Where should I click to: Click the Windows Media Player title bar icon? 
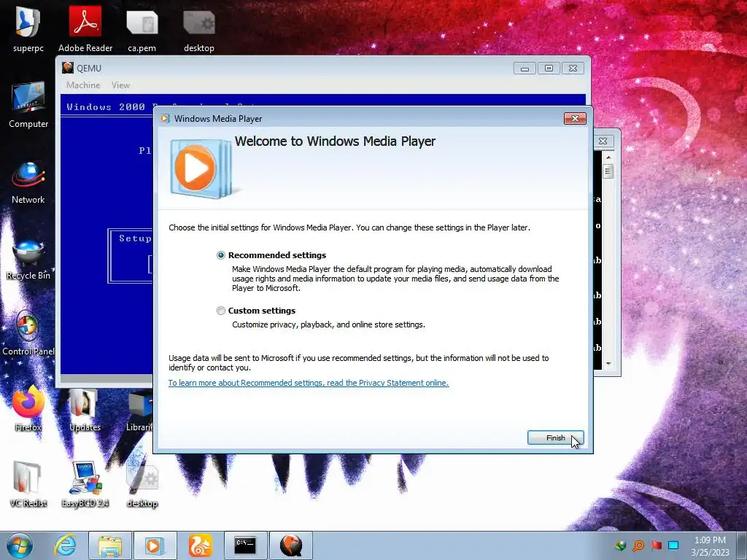tap(166, 119)
